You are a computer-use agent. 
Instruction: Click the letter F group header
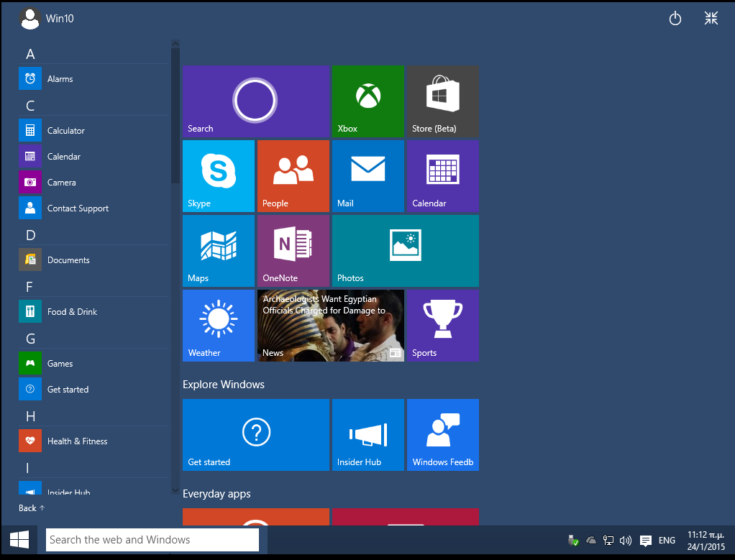click(x=29, y=287)
